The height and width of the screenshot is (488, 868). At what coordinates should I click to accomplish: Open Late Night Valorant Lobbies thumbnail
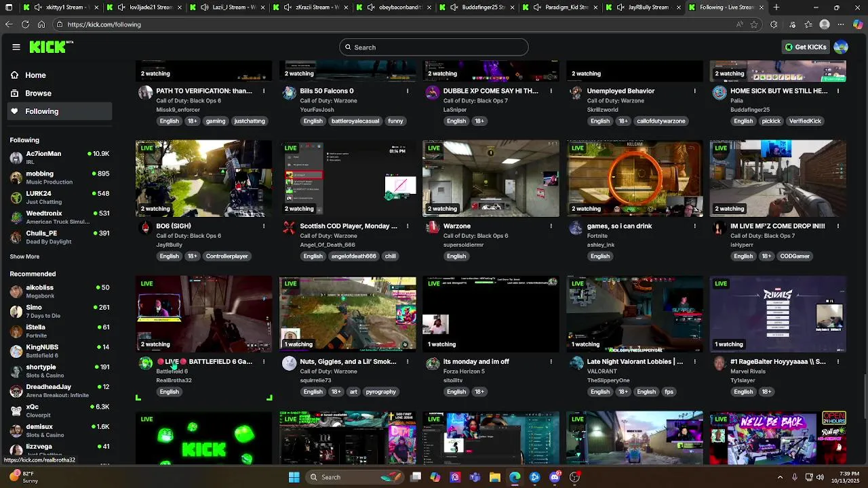click(635, 314)
